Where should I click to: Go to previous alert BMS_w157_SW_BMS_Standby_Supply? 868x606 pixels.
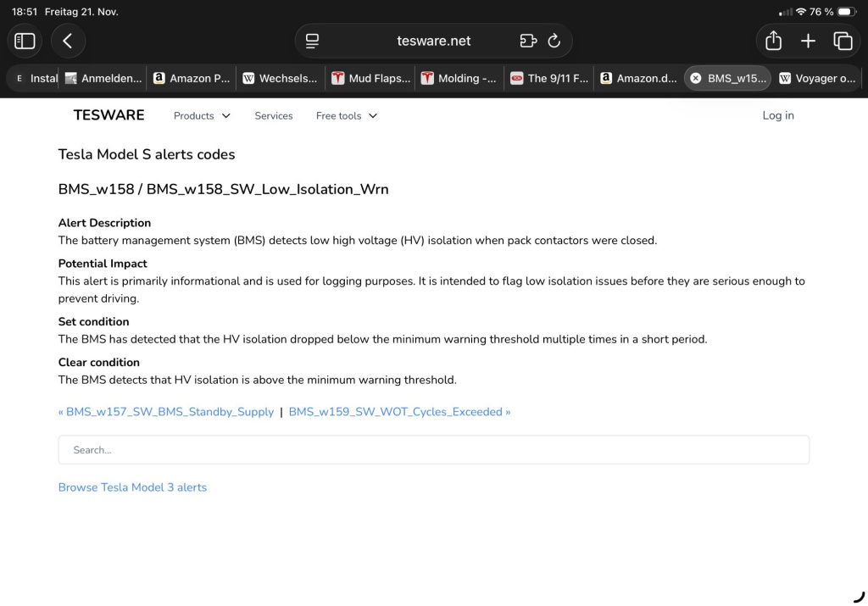166,412
